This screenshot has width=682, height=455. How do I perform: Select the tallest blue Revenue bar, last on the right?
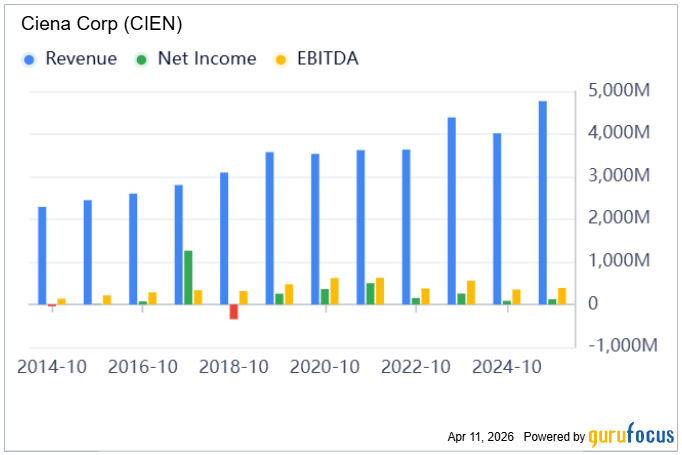pos(543,203)
